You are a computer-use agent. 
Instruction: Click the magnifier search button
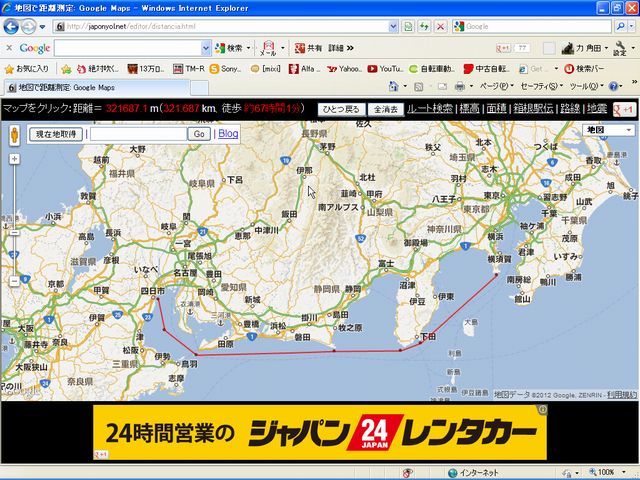coord(621,27)
